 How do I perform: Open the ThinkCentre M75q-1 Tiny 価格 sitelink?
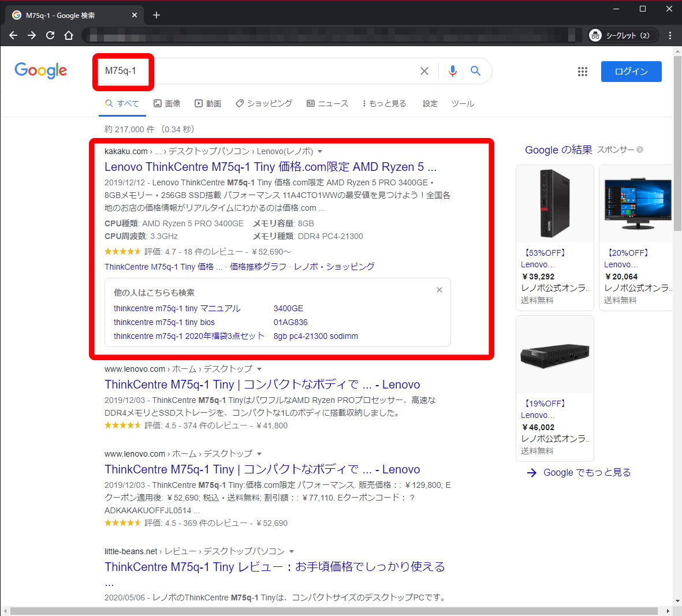(x=163, y=267)
